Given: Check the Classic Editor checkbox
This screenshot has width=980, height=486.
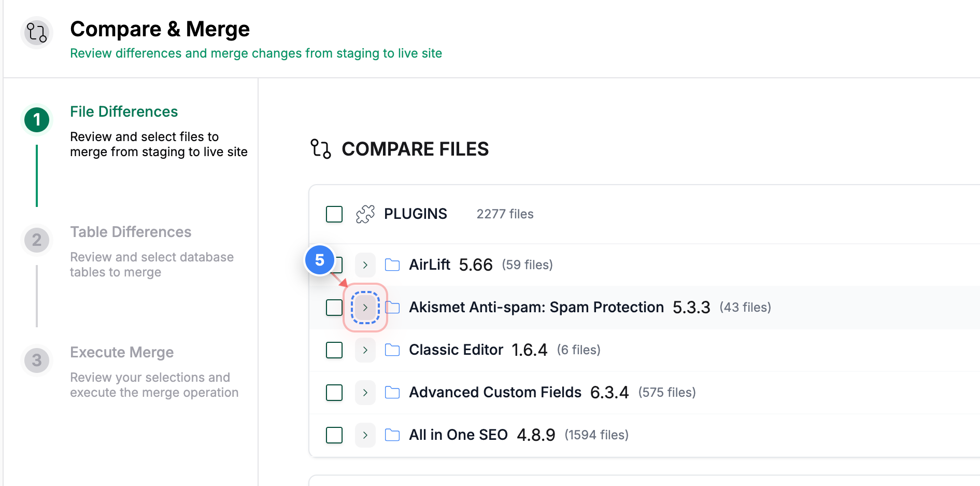Looking at the screenshot, I should click(x=334, y=350).
